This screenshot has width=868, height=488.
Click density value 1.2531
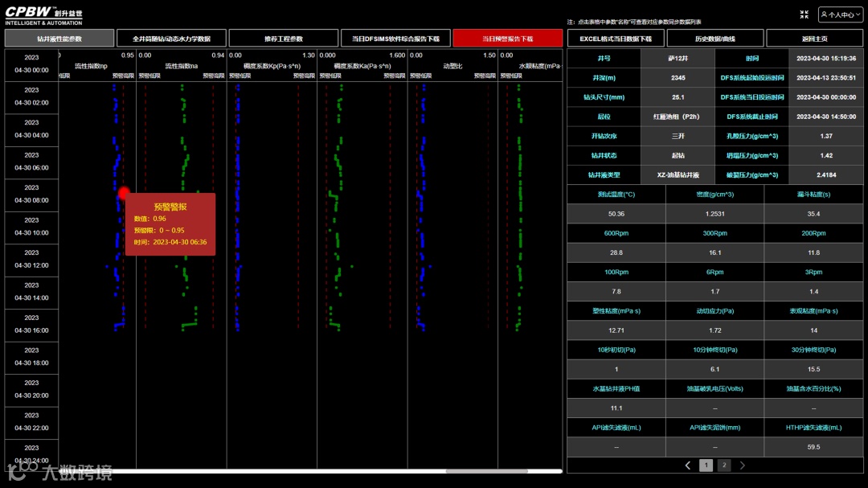(x=715, y=214)
